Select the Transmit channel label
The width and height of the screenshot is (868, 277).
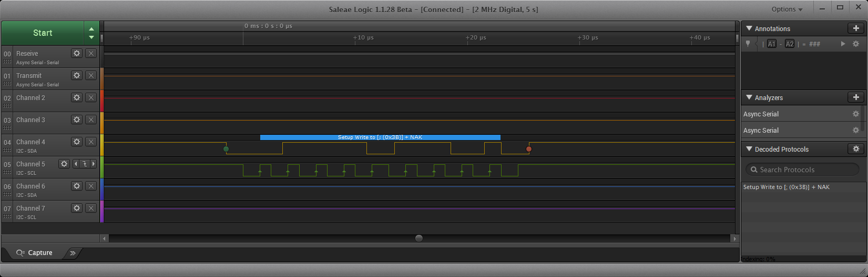29,75
